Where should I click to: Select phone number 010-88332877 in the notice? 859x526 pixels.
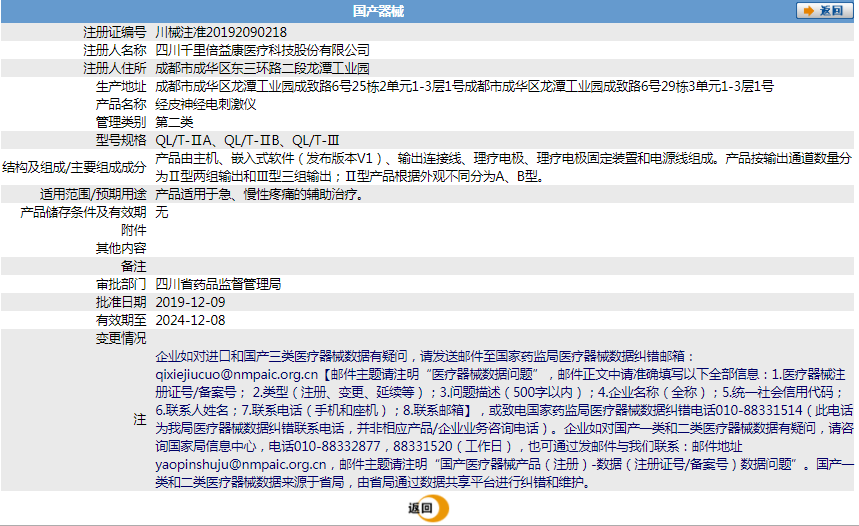[x=337, y=447]
